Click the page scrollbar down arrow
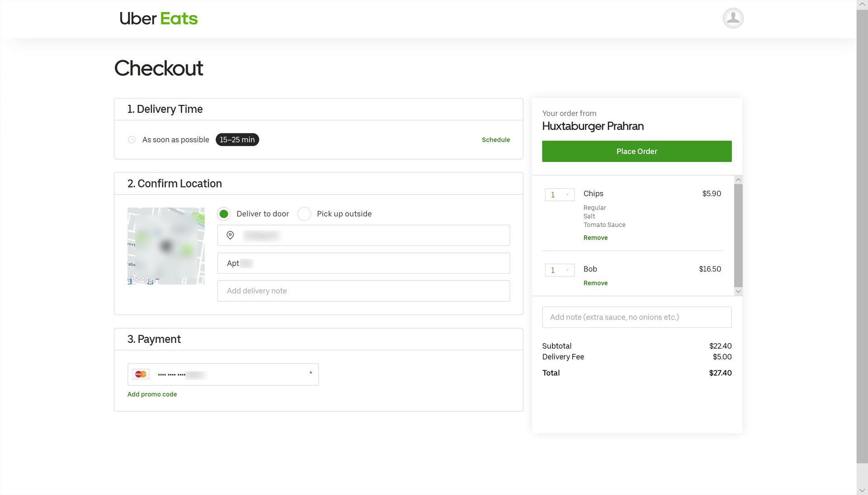 (x=862, y=490)
